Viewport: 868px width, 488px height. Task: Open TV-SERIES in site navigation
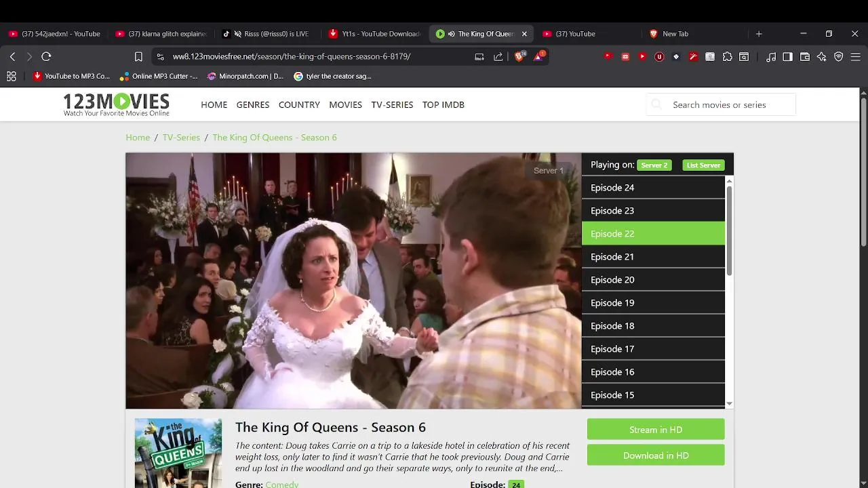392,105
